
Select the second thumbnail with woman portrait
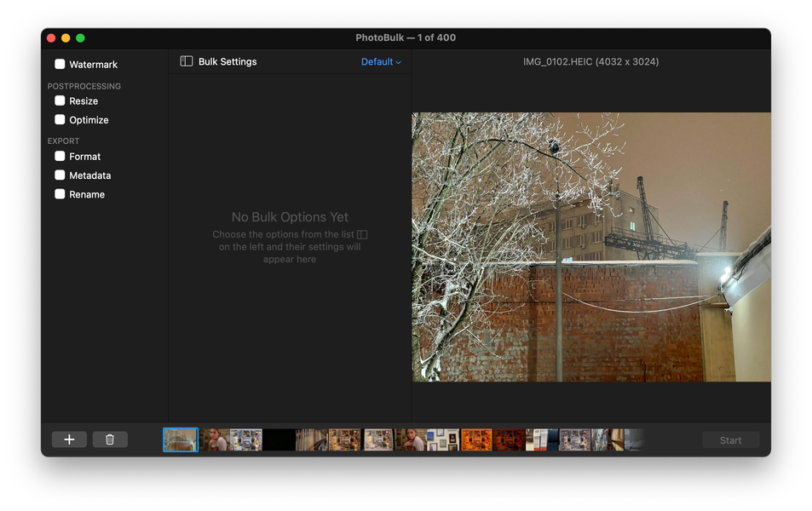216,439
